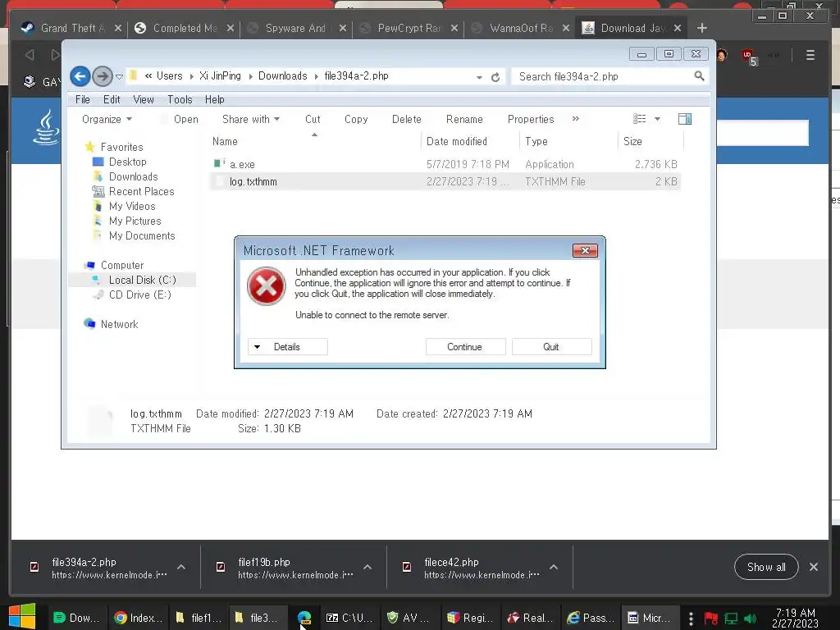Click Show all downloads button
This screenshot has height=630, width=840.
tap(766, 567)
